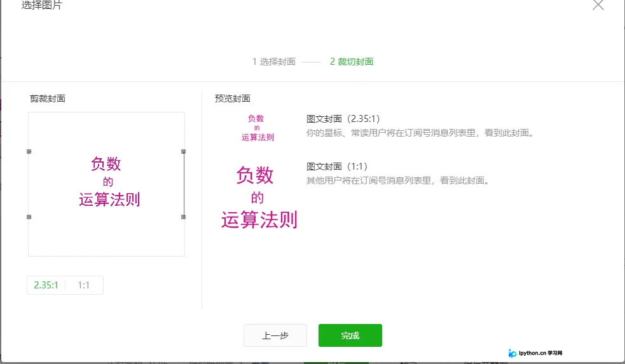Image resolution: width=625 pixels, height=364 pixels.
Task: Click the bottom-left crop handle
Action: pyautogui.click(x=29, y=217)
